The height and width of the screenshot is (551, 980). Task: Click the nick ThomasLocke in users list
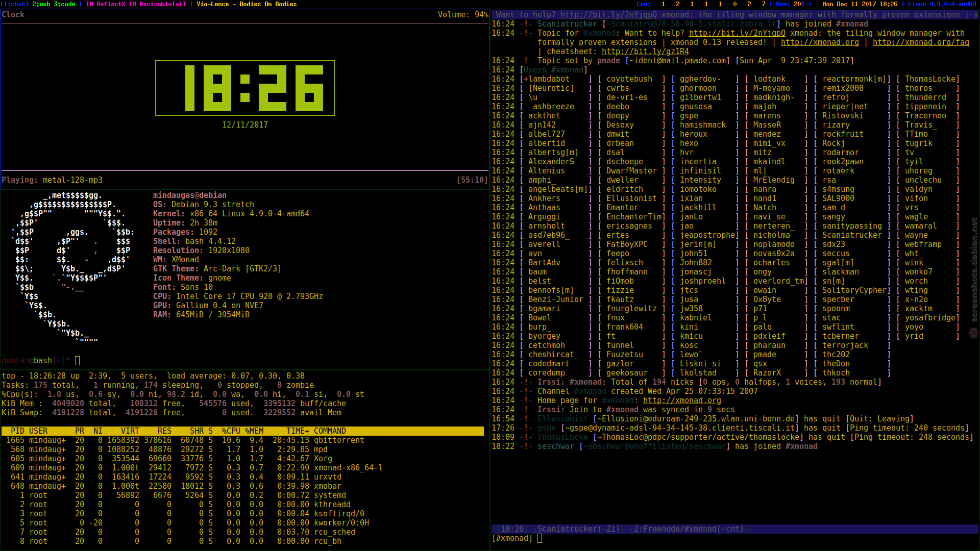click(x=930, y=79)
